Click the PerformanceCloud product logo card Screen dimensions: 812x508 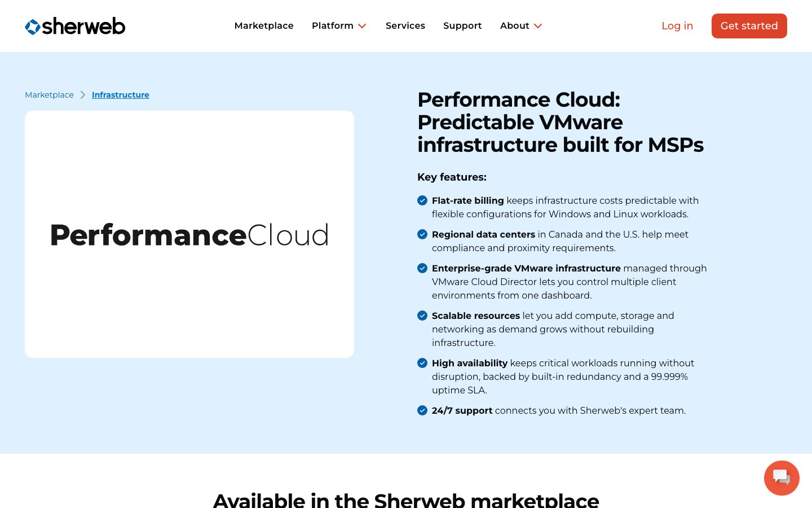pyautogui.click(x=189, y=234)
